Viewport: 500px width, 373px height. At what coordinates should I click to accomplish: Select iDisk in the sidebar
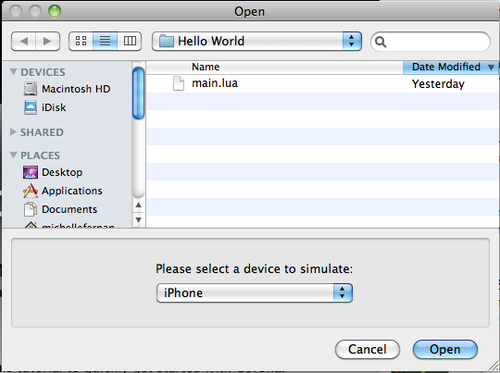pos(45,107)
